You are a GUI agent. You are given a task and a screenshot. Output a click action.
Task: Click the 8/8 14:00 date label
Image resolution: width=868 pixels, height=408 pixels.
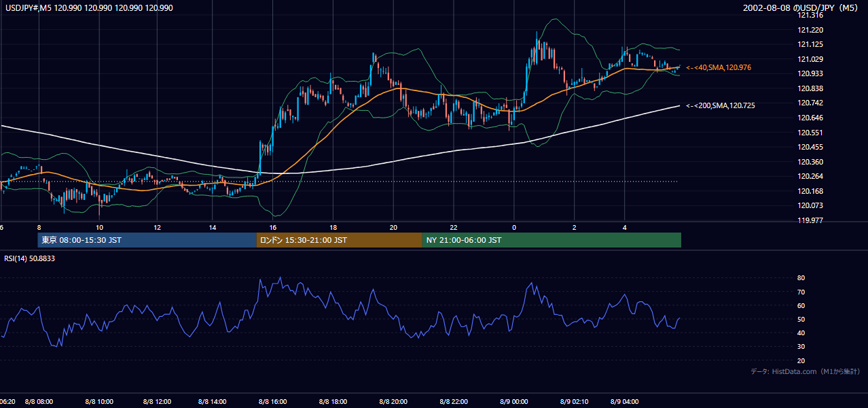click(212, 402)
